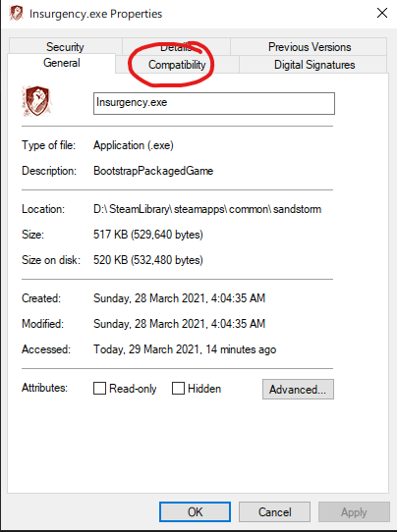Click the 'Type of file:' label

[x=48, y=145]
